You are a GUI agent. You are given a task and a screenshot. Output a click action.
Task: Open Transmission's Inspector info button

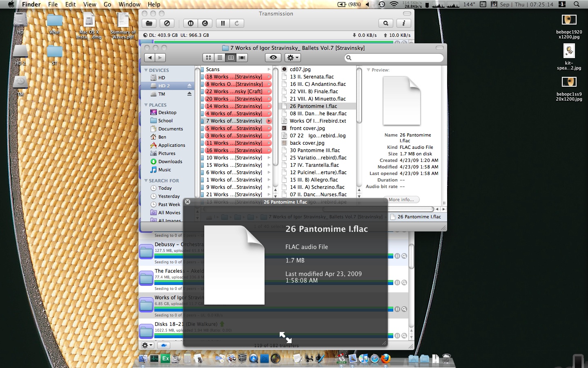[x=404, y=23]
